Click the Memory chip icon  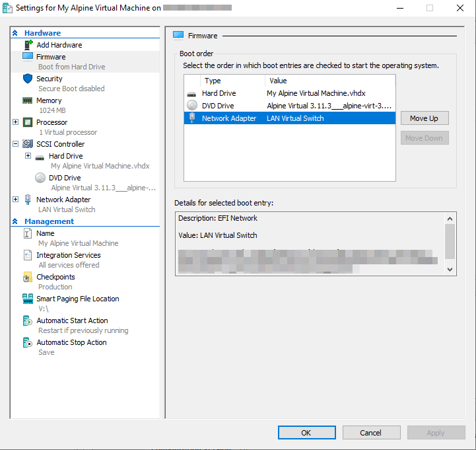[x=28, y=100]
